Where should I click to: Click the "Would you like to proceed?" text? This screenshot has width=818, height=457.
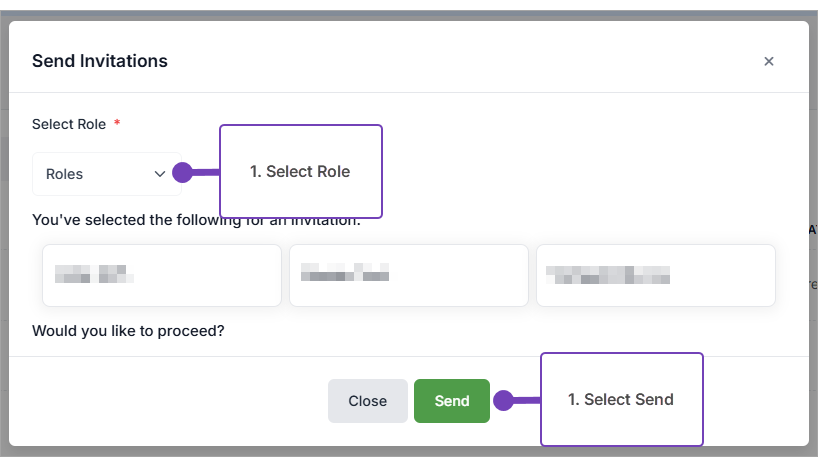pos(128,329)
